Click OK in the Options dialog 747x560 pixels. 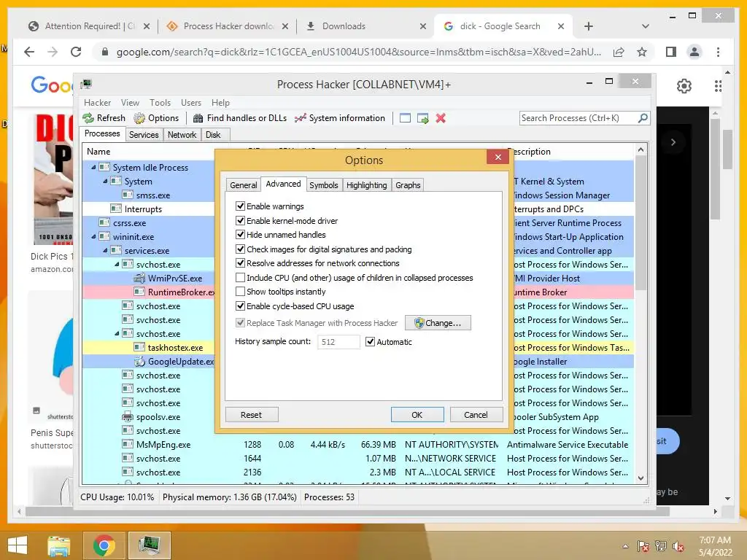coord(417,415)
